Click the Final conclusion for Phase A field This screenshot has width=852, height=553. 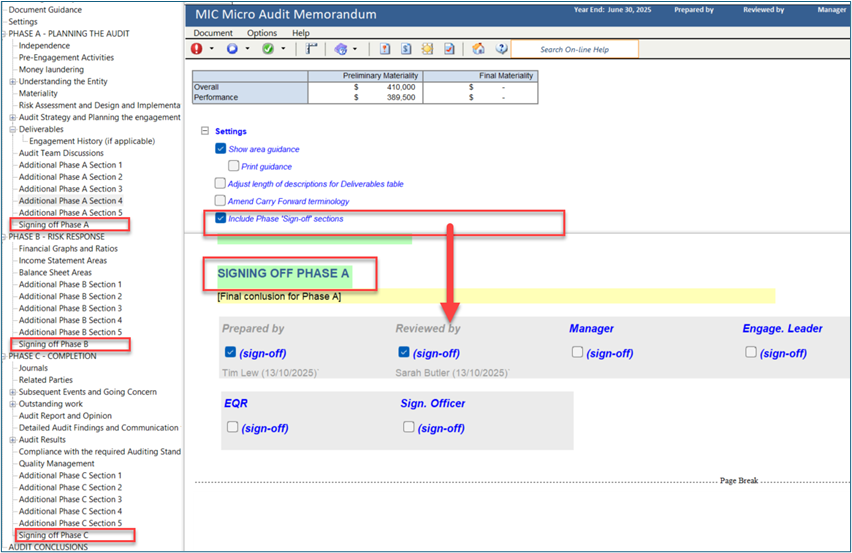(496, 297)
